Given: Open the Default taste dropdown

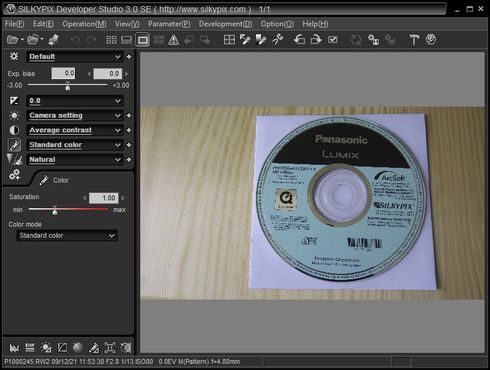Looking at the screenshot, I should (75, 57).
